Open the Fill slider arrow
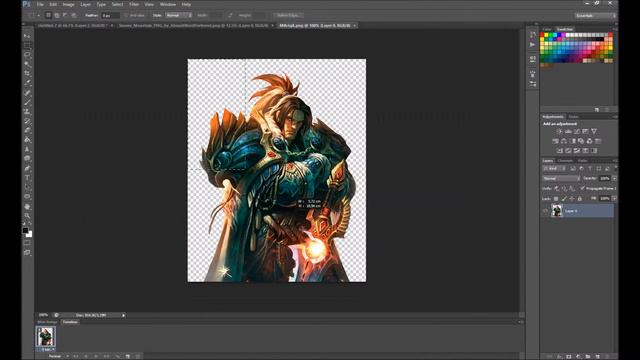640x360 pixels. coord(614,198)
